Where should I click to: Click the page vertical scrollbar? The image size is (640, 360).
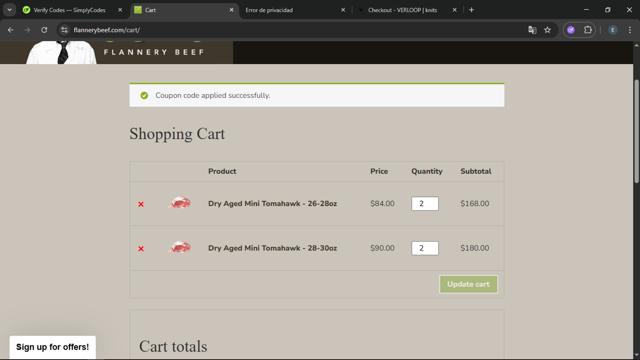[636, 131]
